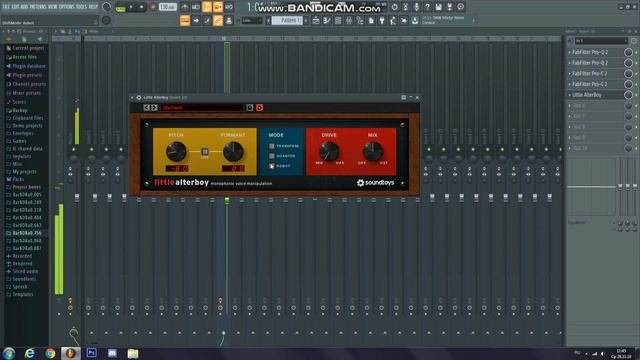Click the red icon beside the preset name
Screen dimensions: 640x360
click(x=260, y=108)
